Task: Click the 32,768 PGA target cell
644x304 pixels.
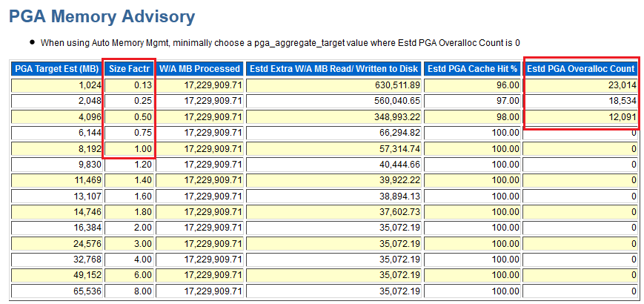Action: (x=57, y=260)
